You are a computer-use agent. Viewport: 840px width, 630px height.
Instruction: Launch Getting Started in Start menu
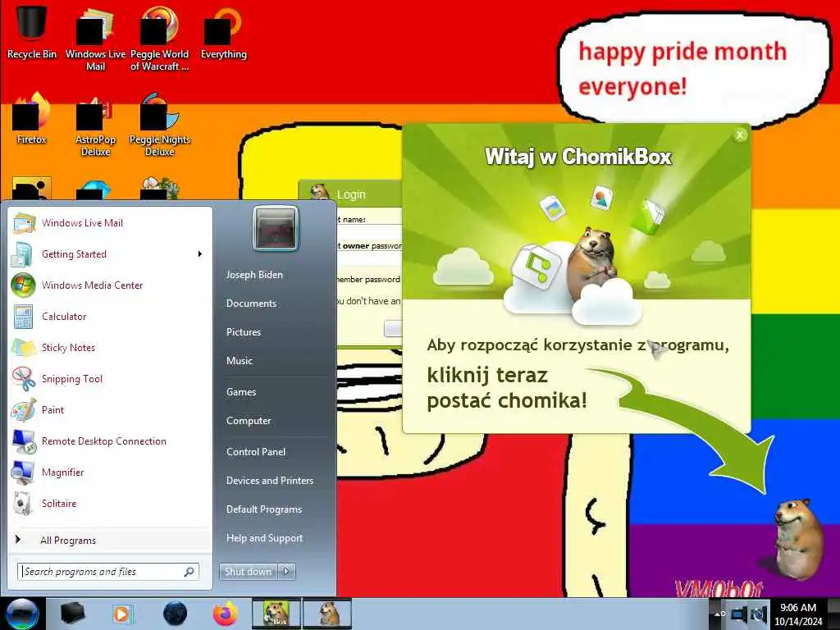pos(110,254)
